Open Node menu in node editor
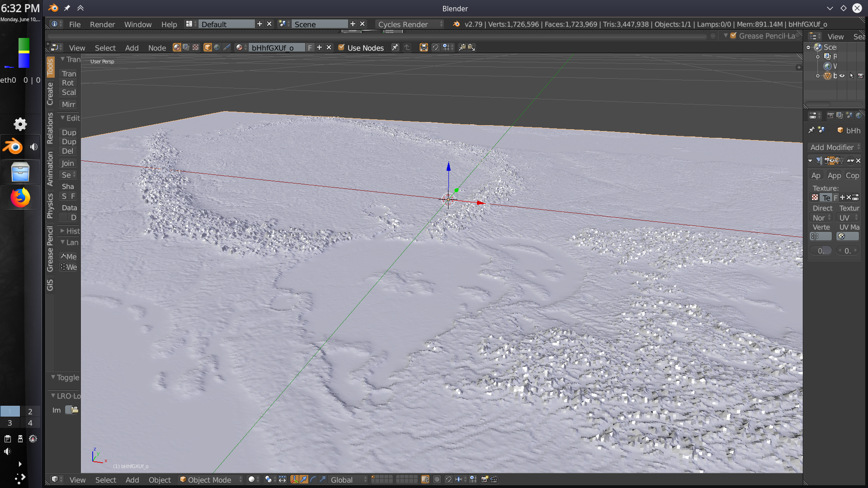This screenshot has height=488, width=868. pos(157,47)
